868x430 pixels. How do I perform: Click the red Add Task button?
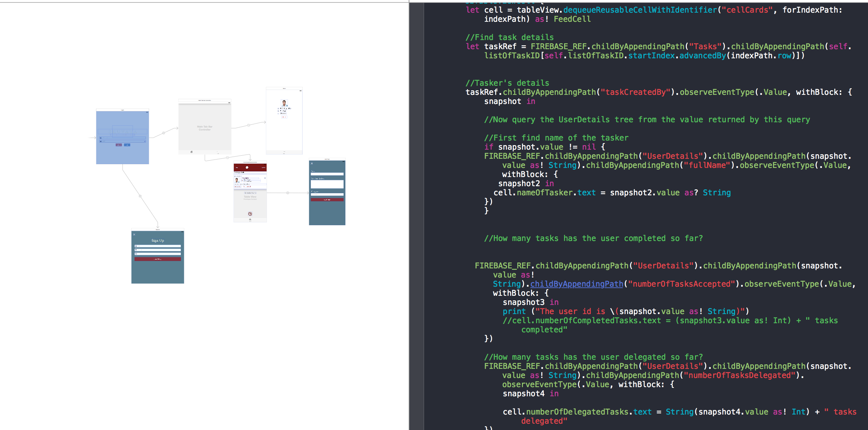coord(327,200)
